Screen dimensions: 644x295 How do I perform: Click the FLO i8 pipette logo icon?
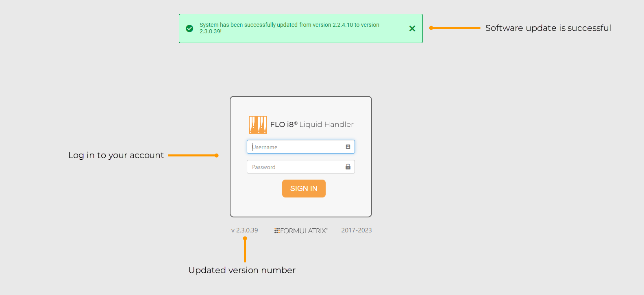click(x=258, y=125)
